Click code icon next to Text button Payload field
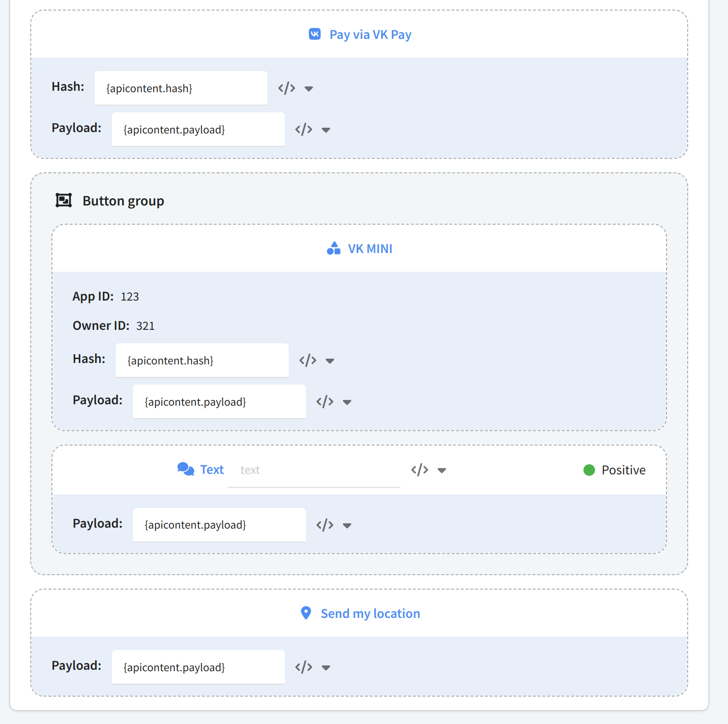Viewport: 728px width, 724px height. click(325, 525)
